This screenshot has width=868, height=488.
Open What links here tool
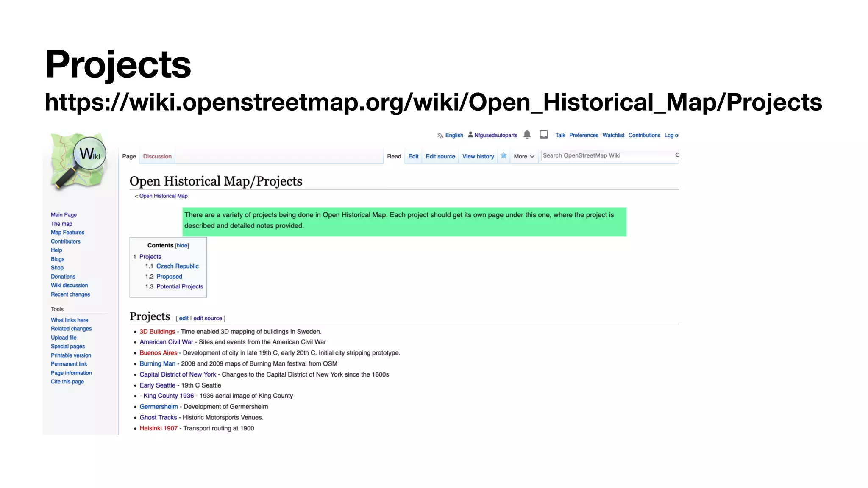coord(70,320)
